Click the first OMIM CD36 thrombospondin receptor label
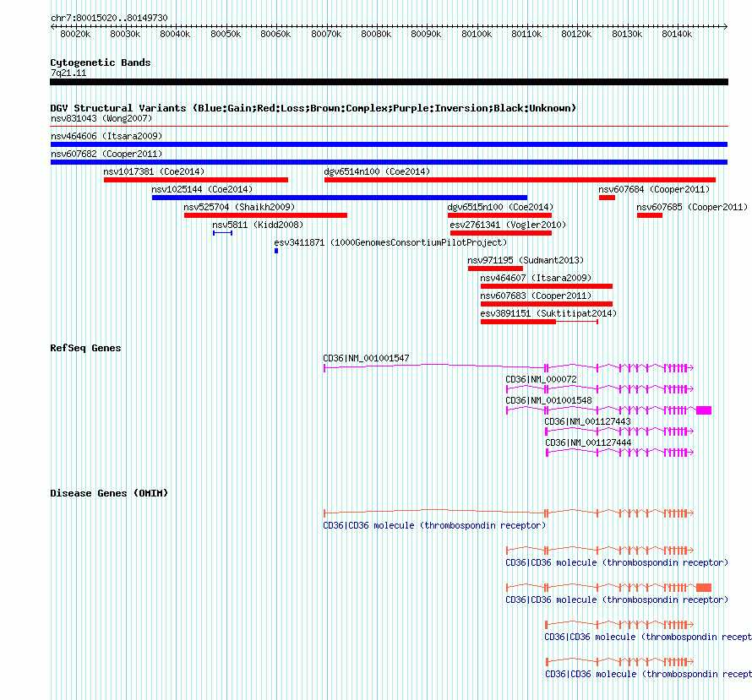 434,525
